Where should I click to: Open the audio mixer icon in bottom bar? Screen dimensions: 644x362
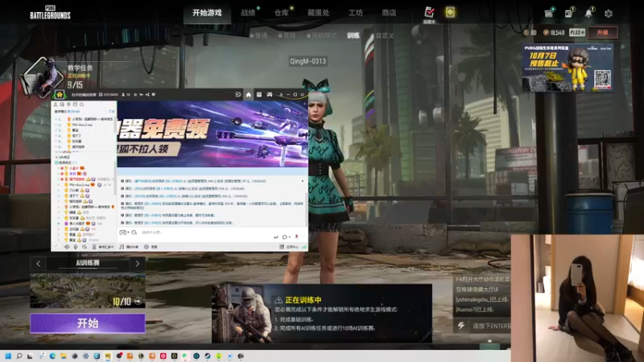coord(85,247)
